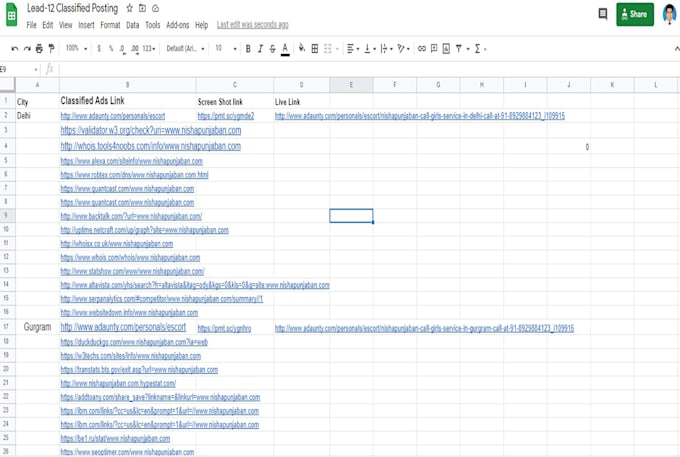Click the Merge cells icon
The height and width of the screenshot is (457, 680).
tap(328, 49)
